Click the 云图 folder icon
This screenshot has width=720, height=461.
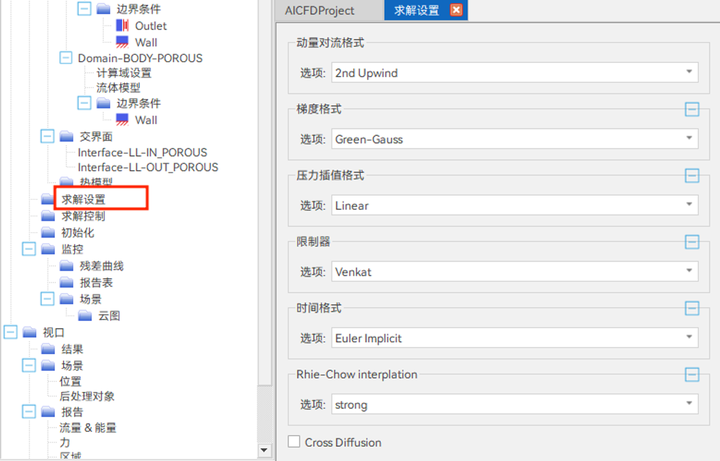85,315
